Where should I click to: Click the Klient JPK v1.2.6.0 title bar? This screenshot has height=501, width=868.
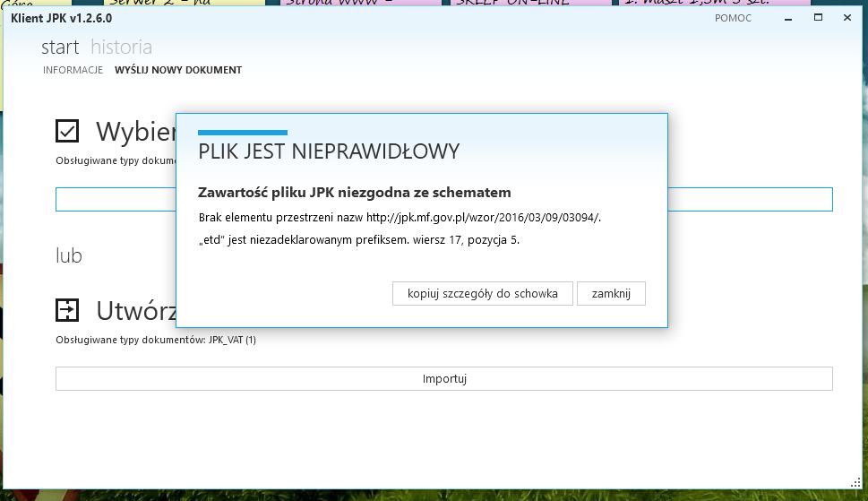coord(358,18)
